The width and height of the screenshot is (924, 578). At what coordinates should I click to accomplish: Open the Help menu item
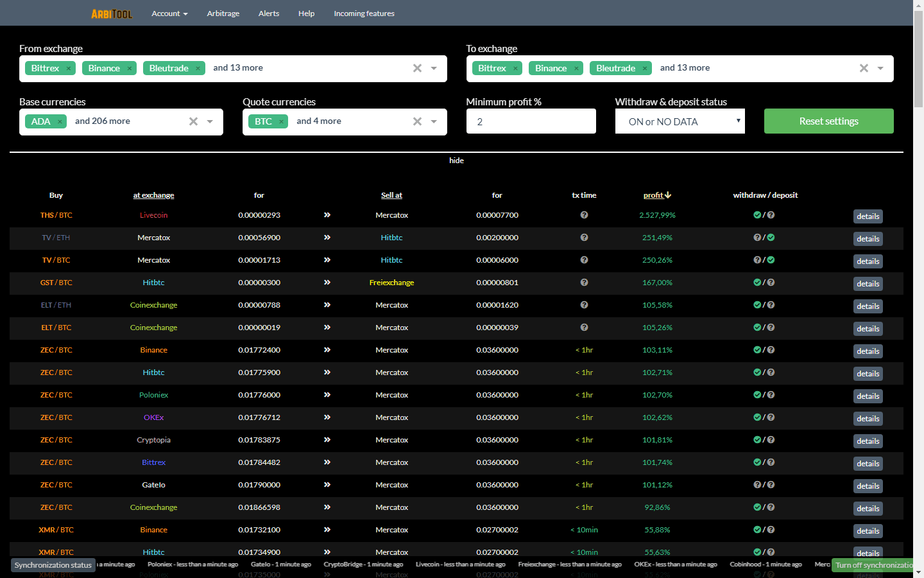pos(306,13)
